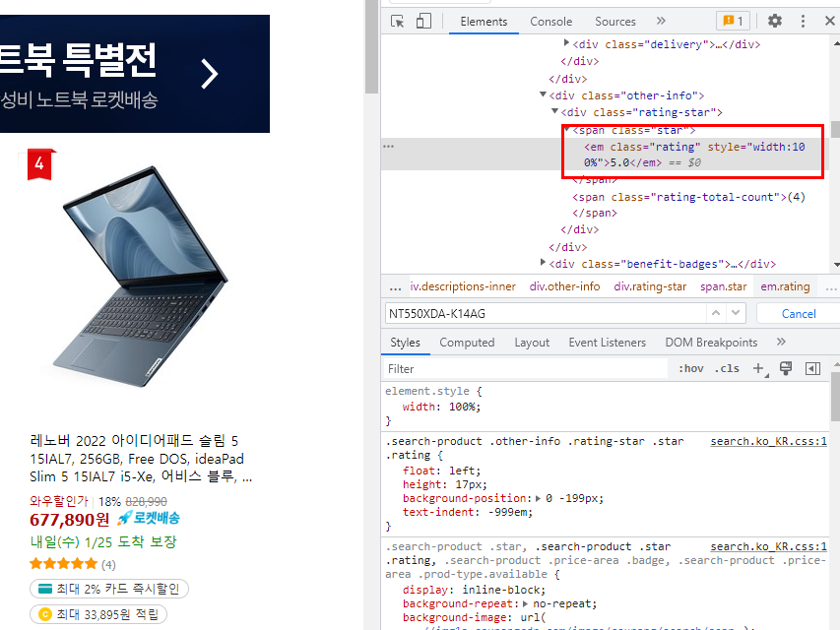Select em.rating in the breadcrumb
Viewport: 840px width, 630px height.
(785, 286)
